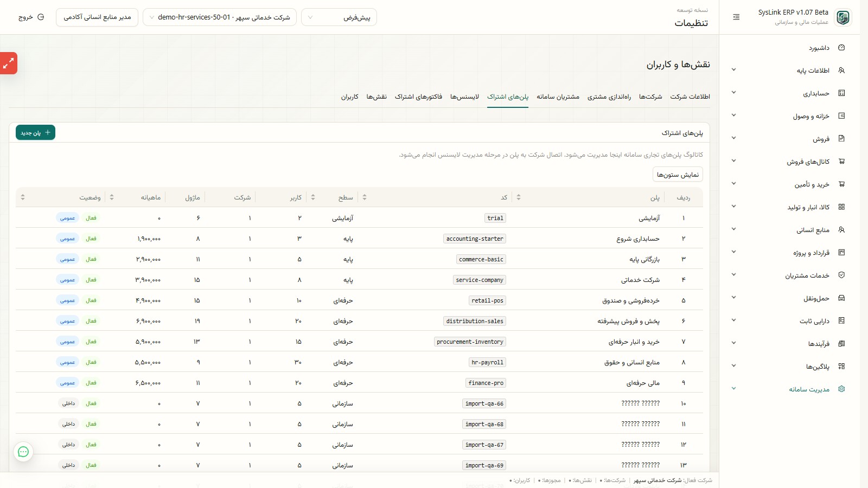Click the فروش sidebar icon
Screen dimensions: 868x488
click(x=841, y=139)
